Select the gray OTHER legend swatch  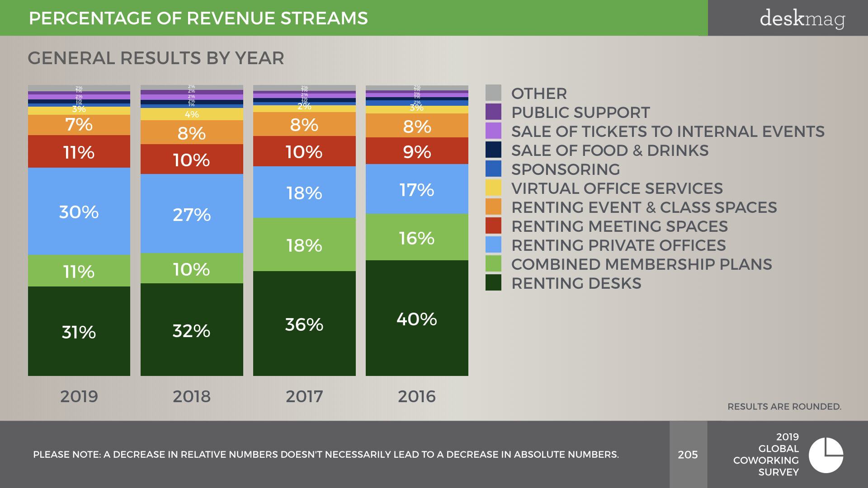tap(493, 93)
